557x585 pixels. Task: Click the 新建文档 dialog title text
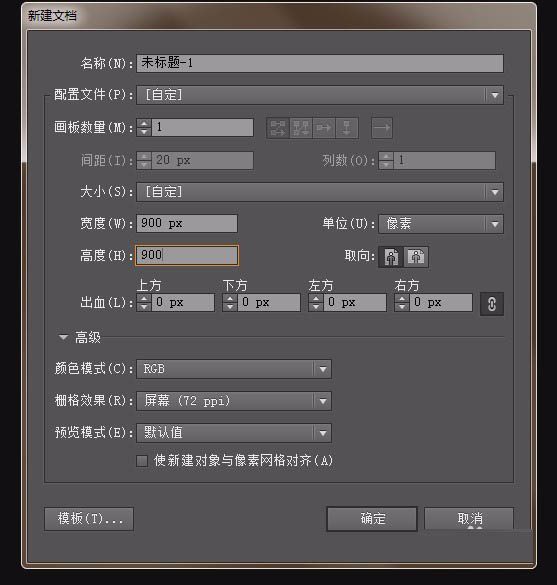tap(52, 16)
